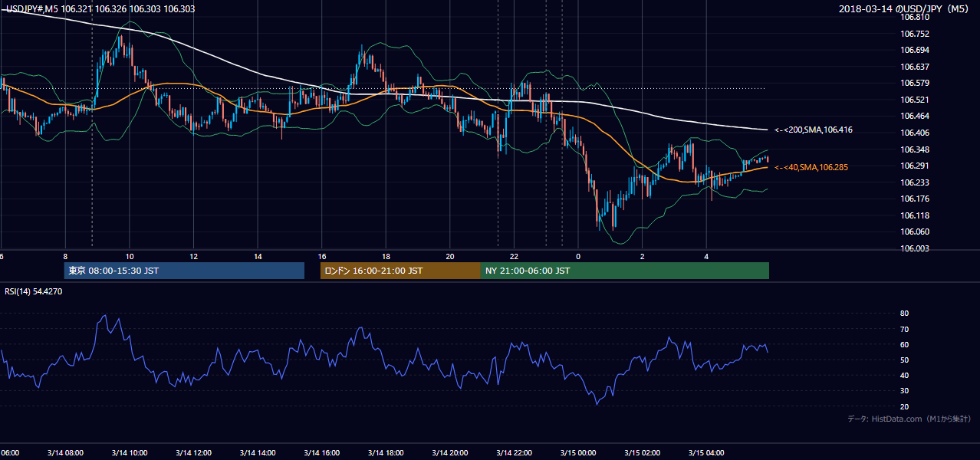The image size is (980, 460).
Task: Click price axis value 106.694
Action: click(914, 50)
